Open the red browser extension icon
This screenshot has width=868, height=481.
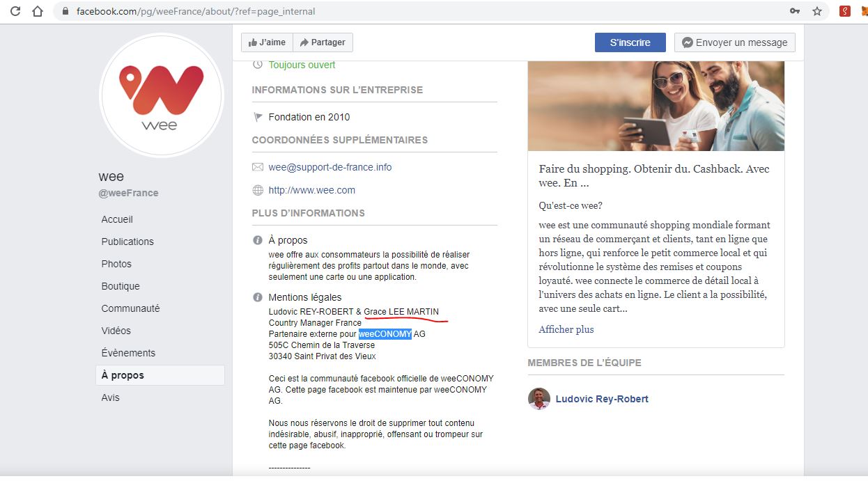(x=845, y=11)
